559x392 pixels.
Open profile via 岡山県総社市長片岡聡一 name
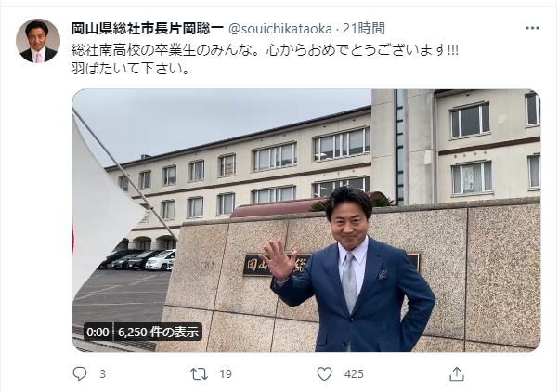tap(148, 29)
